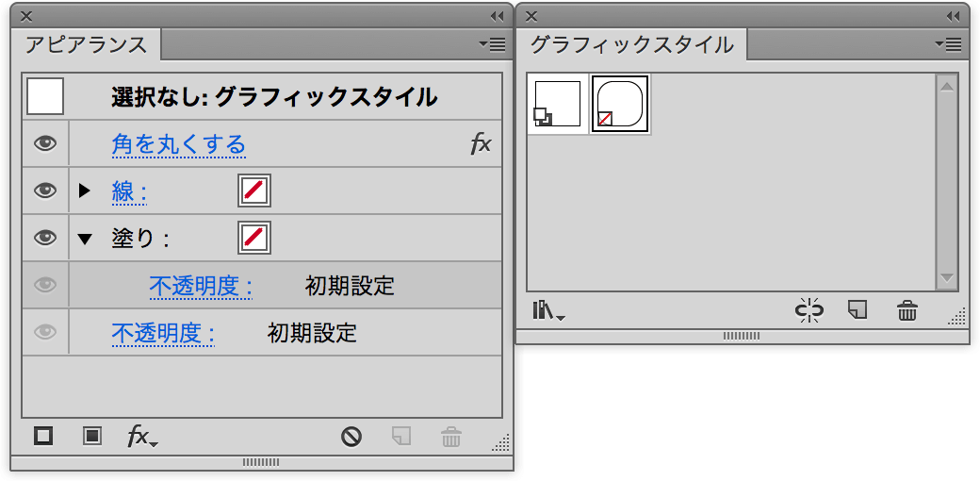The width and height of the screenshot is (980, 481).
Task: Click scroll down arrow in Graphic Styles
Action: (x=946, y=277)
